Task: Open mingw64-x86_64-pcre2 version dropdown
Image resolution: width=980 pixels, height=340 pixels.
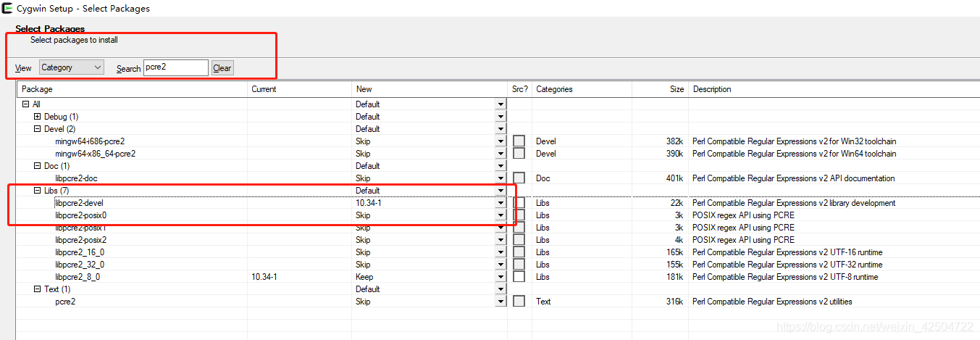Action: 501,154
